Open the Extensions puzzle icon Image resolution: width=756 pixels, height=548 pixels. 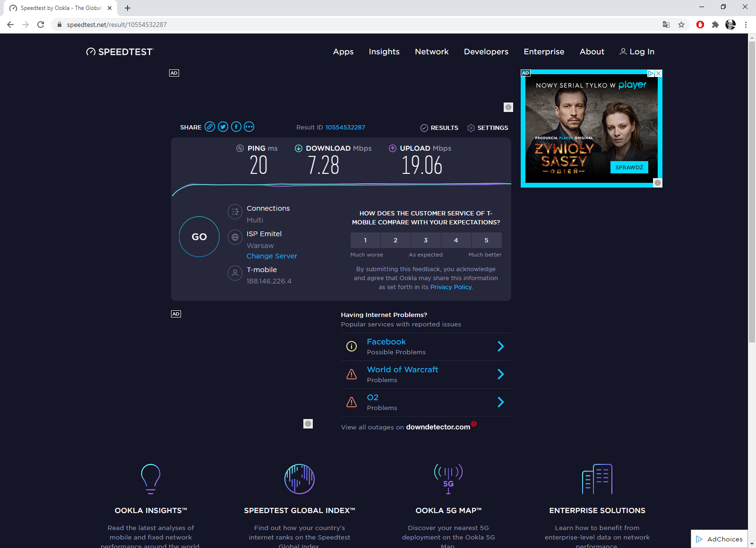tap(715, 25)
